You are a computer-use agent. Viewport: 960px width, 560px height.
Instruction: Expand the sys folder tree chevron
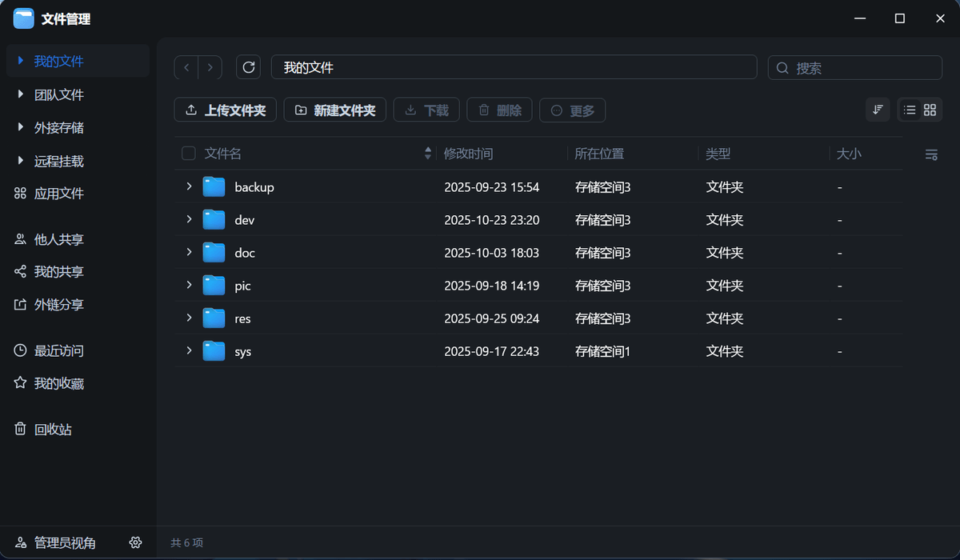pos(190,350)
